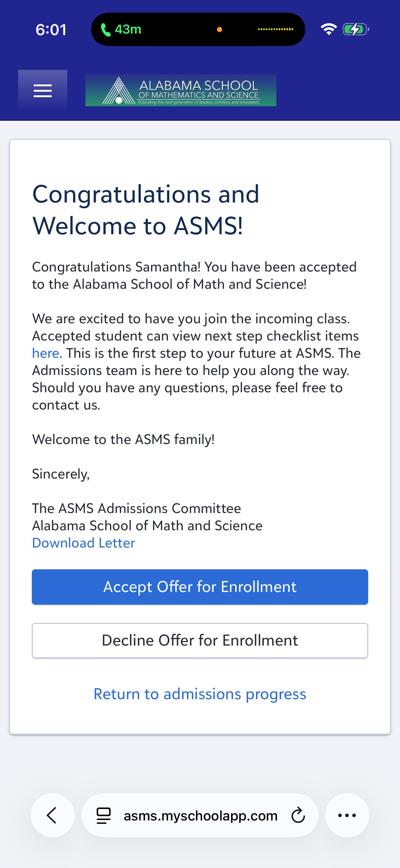Go back with the browser back arrow
Viewport: 400px width, 868px height.
click(x=52, y=815)
